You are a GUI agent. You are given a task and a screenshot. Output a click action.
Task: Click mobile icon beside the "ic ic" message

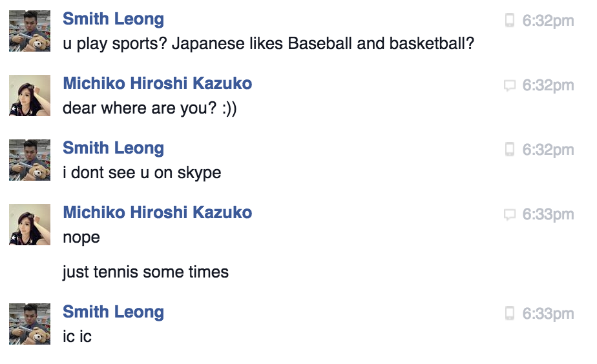click(509, 314)
